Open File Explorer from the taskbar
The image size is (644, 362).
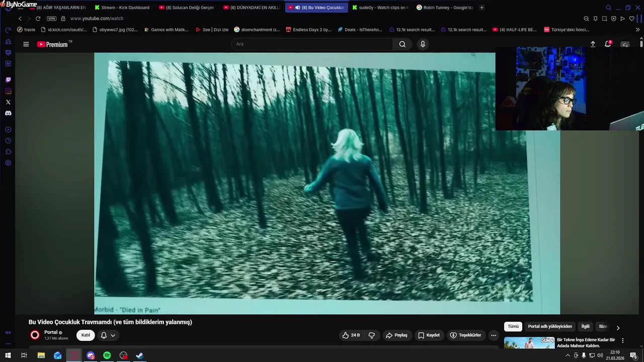coord(41,355)
